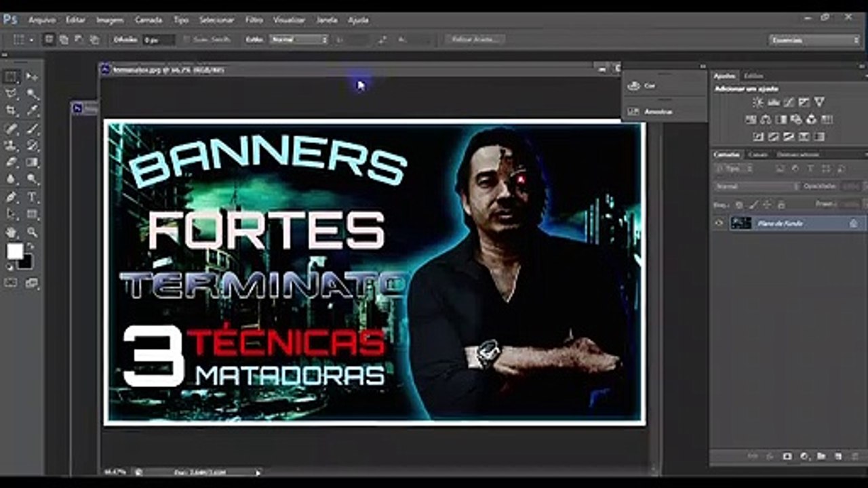868x488 pixels.
Task: Select the Eraser tool
Action: click(x=12, y=162)
